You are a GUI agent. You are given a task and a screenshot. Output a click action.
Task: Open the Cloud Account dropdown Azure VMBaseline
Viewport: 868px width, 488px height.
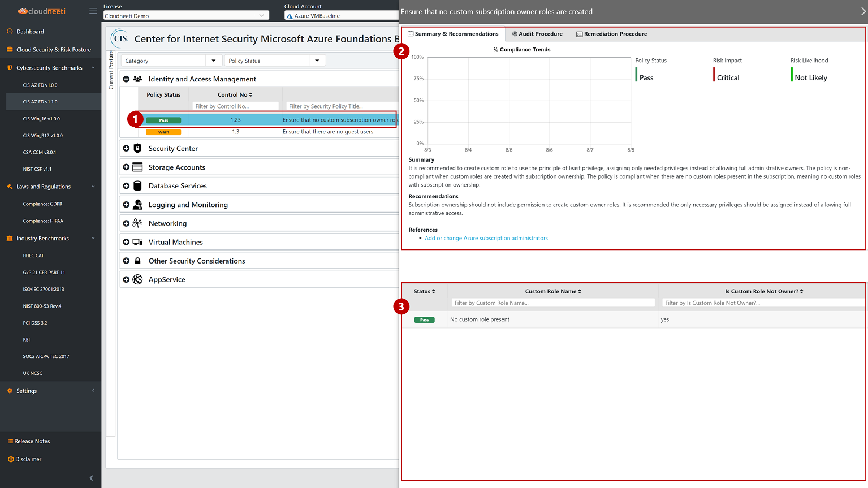(x=342, y=16)
